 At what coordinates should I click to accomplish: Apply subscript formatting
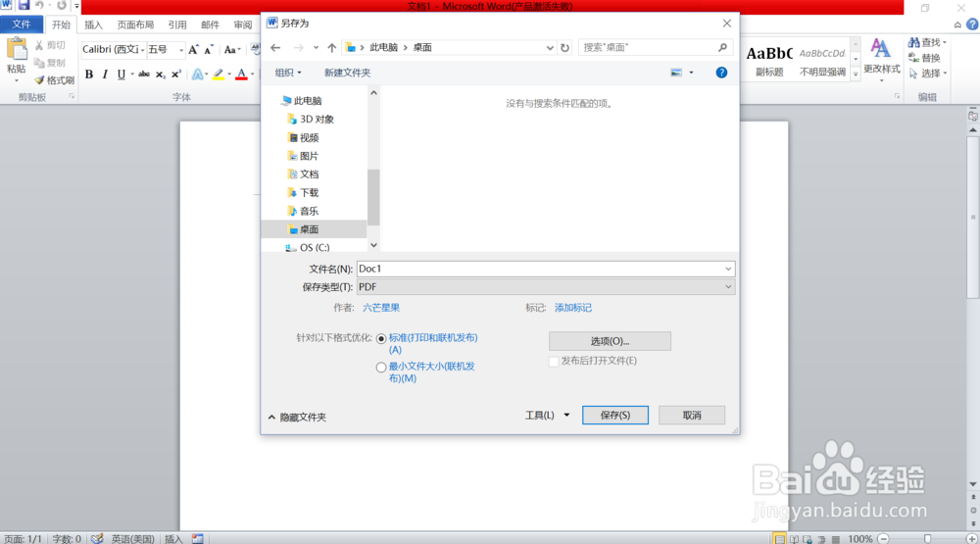(161, 74)
